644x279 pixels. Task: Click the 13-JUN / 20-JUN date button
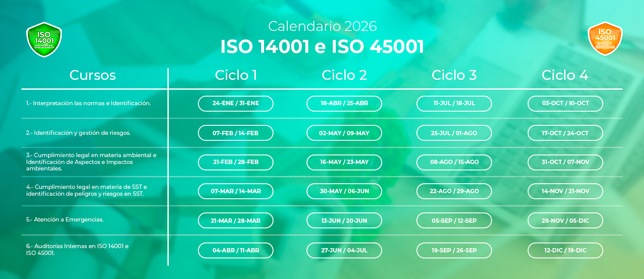click(344, 221)
